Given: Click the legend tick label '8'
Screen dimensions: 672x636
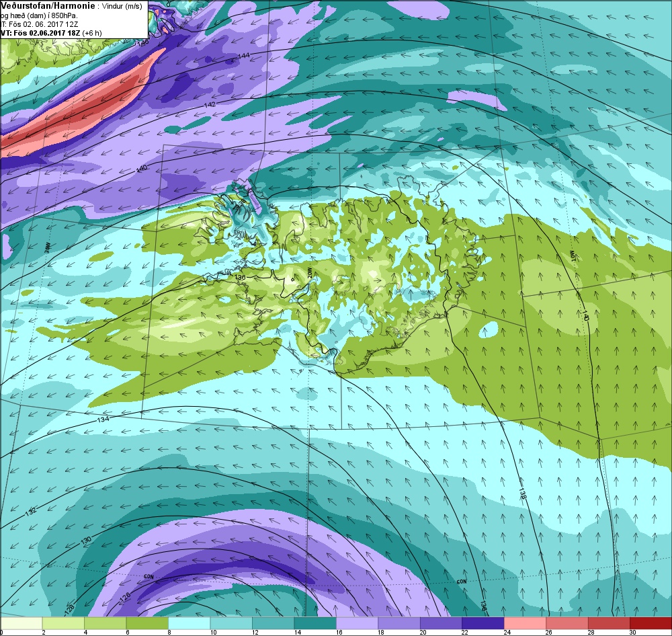Looking at the screenshot, I should tap(169, 632).
